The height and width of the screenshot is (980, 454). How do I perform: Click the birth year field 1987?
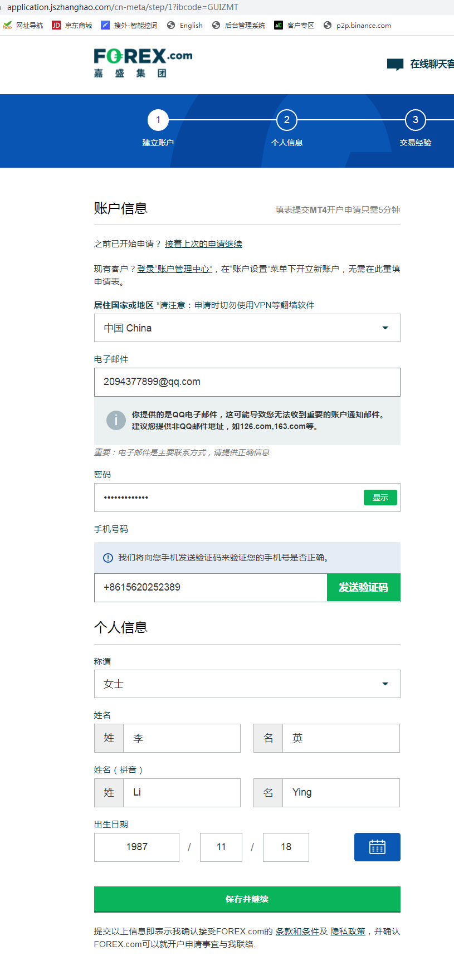coord(136,847)
